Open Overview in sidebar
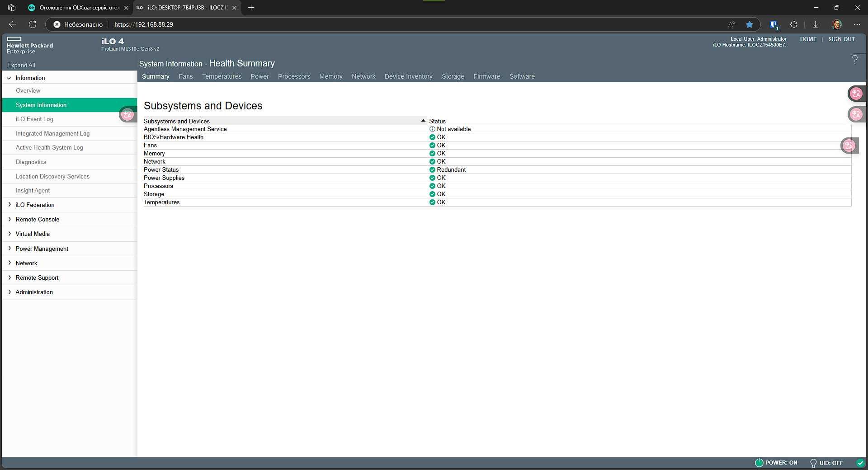The width and height of the screenshot is (868, 470). (69, 91)
